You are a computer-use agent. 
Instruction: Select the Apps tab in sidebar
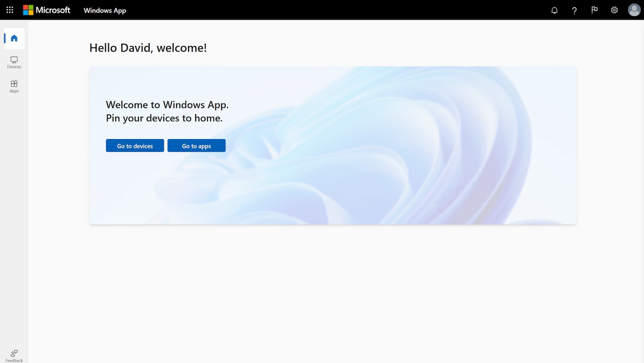[x=14, y=86]
